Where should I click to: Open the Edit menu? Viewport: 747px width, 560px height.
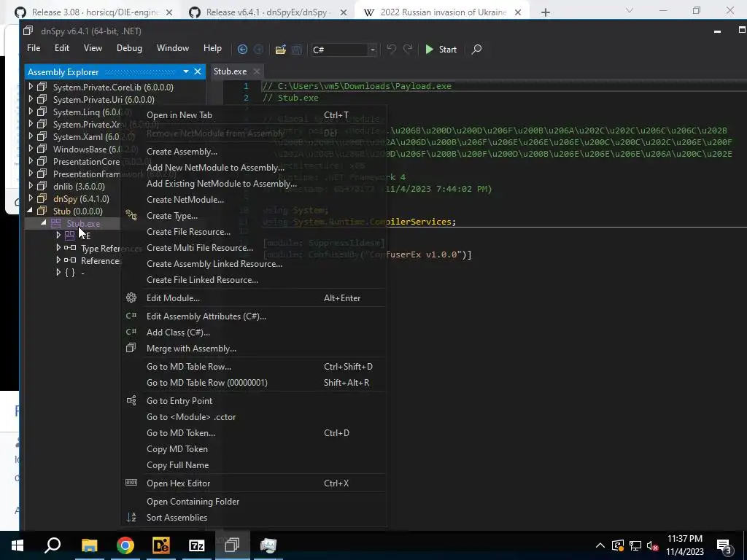tap(61, 48)
